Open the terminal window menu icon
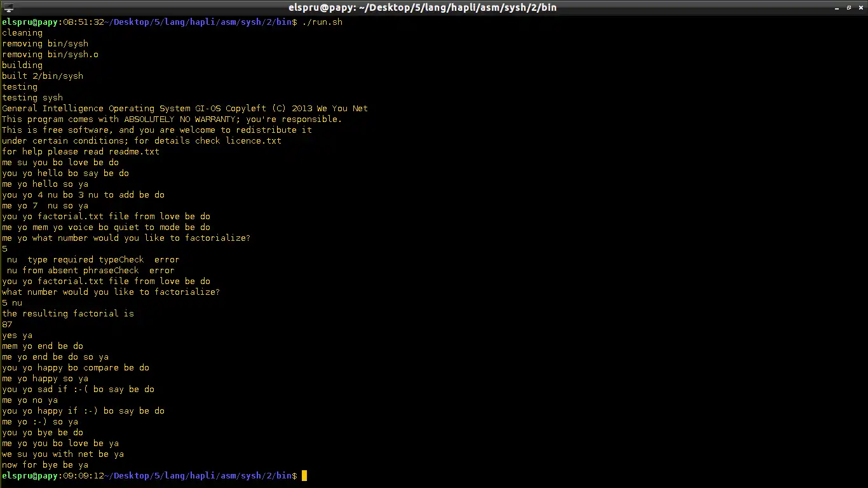 click(x=8, y=8)
